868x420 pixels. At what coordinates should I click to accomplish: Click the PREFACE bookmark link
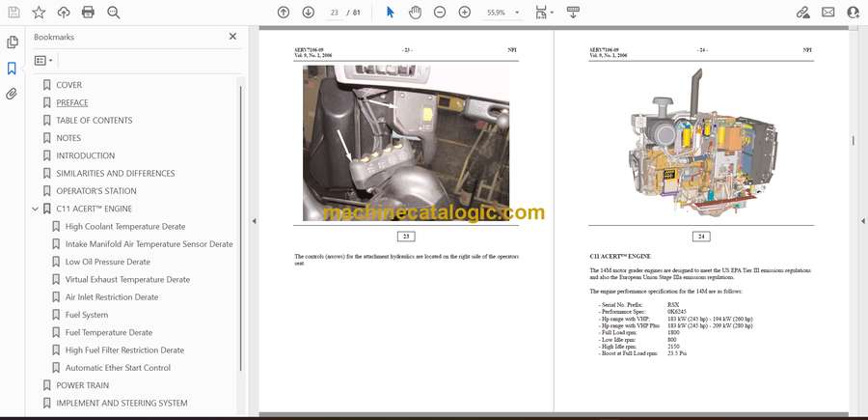tap(71, 102)
